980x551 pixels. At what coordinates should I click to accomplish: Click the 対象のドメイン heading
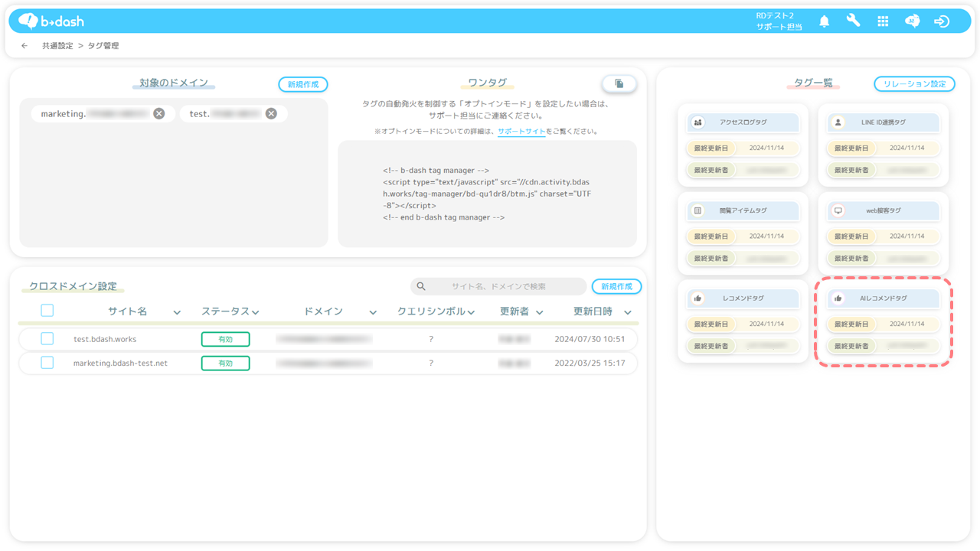174,83
